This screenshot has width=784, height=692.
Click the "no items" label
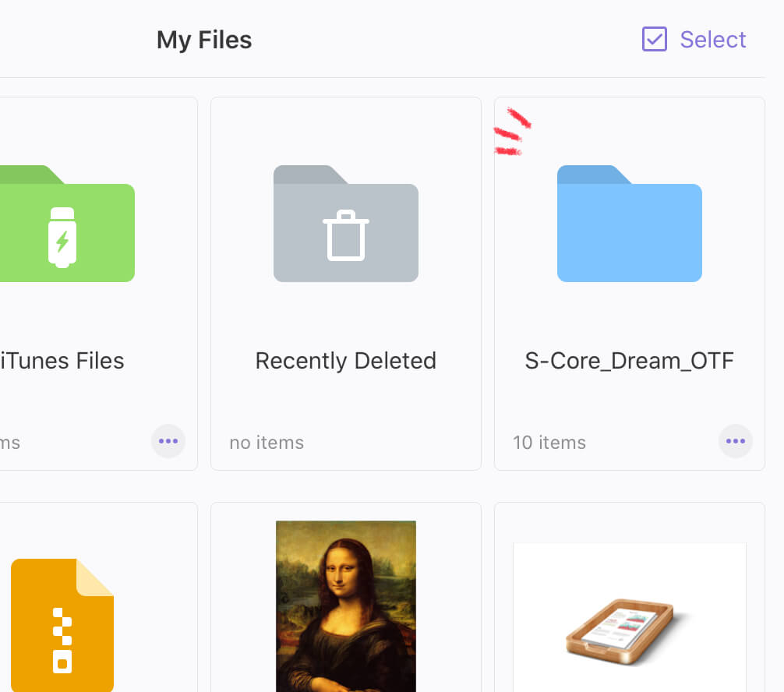click(267, 443)
